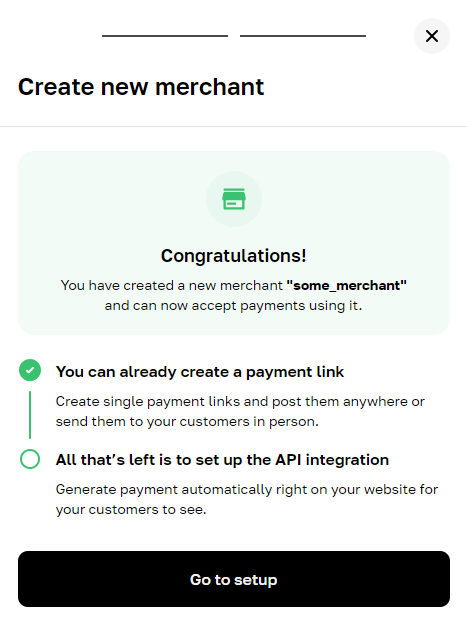Select the empty circle beside API integration

pos(30,459)
